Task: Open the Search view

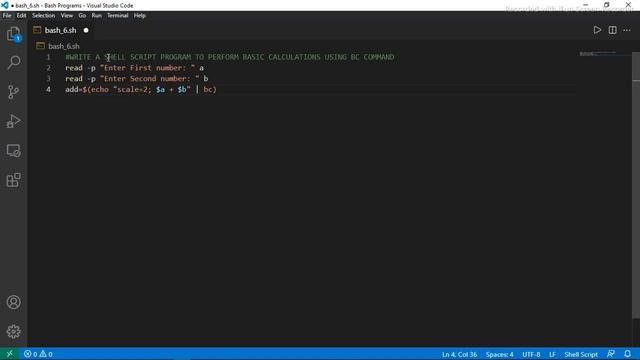Action: (13, 62)
